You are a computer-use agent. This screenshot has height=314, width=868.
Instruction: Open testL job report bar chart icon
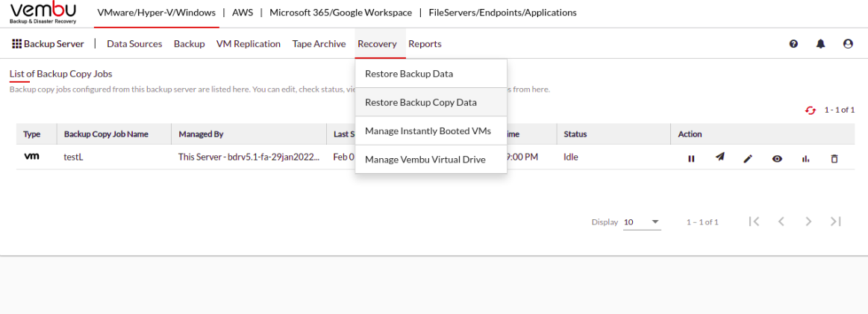[805, 159]
